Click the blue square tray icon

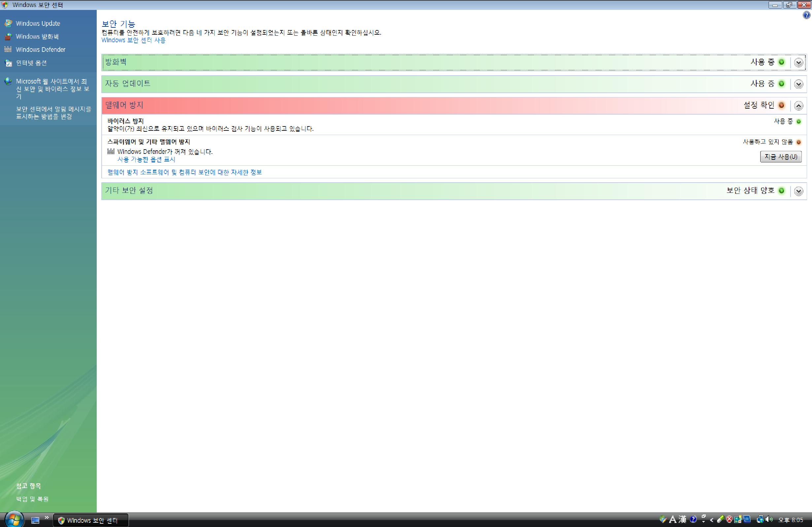[747, 519]
